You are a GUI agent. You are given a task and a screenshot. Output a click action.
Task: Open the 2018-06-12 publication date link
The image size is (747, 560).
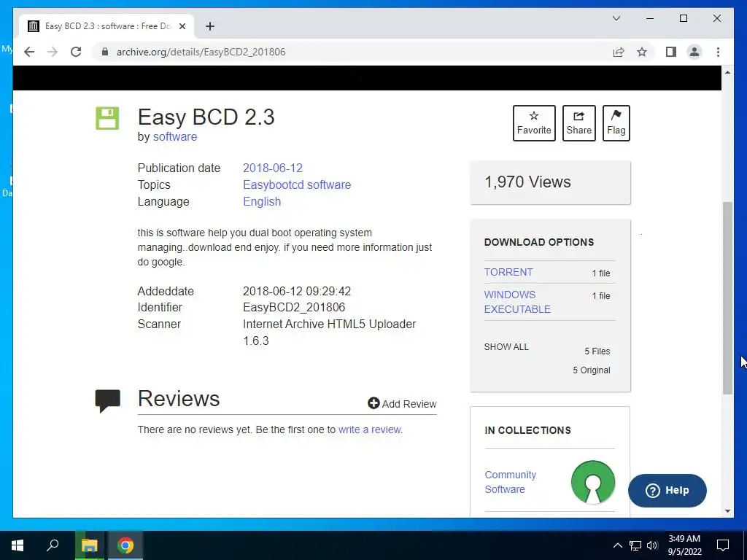[273, 168]
